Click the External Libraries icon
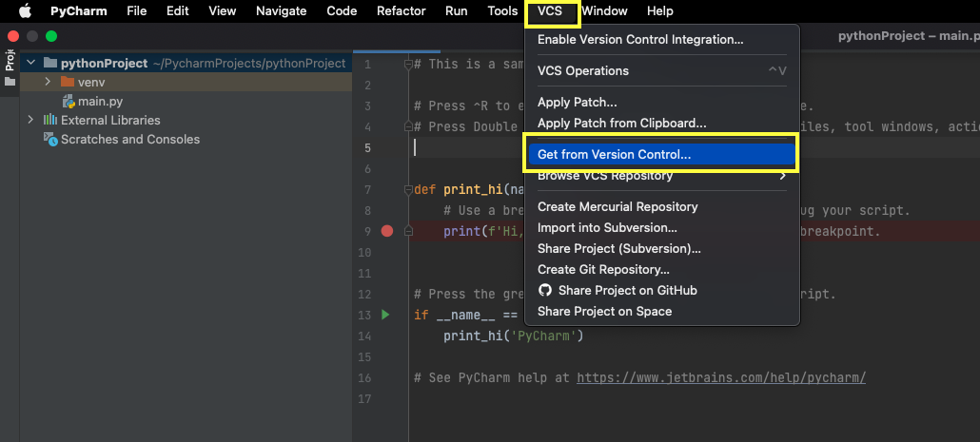This screenshot has width=980, height=442. [50, 120]
